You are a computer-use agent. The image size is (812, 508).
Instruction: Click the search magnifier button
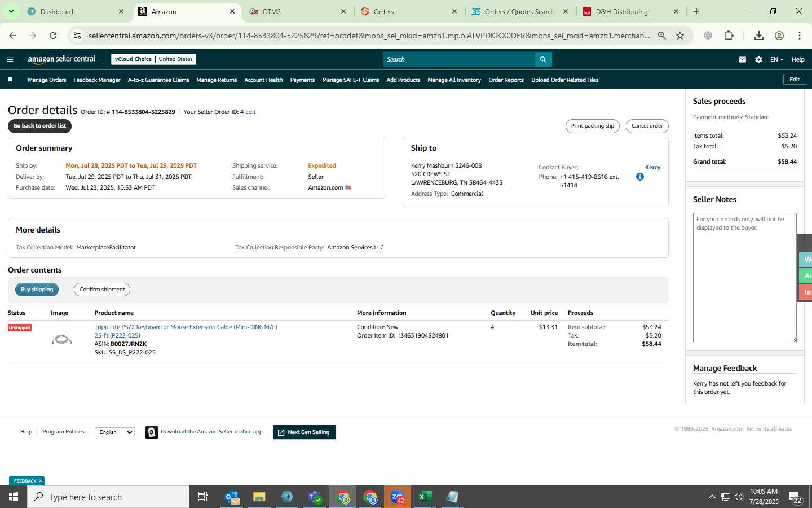[543, 59]
